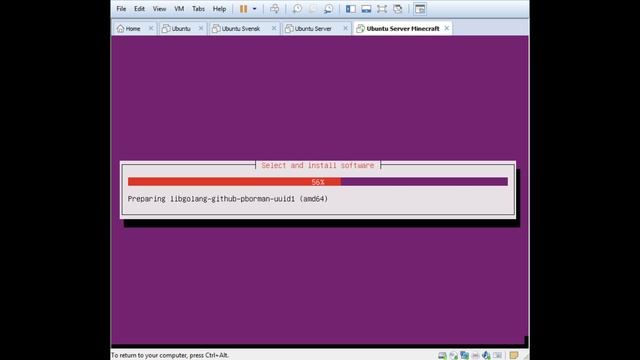Click the printer status icon
Viewport: 640px width, 360px height.
[475, 356]
